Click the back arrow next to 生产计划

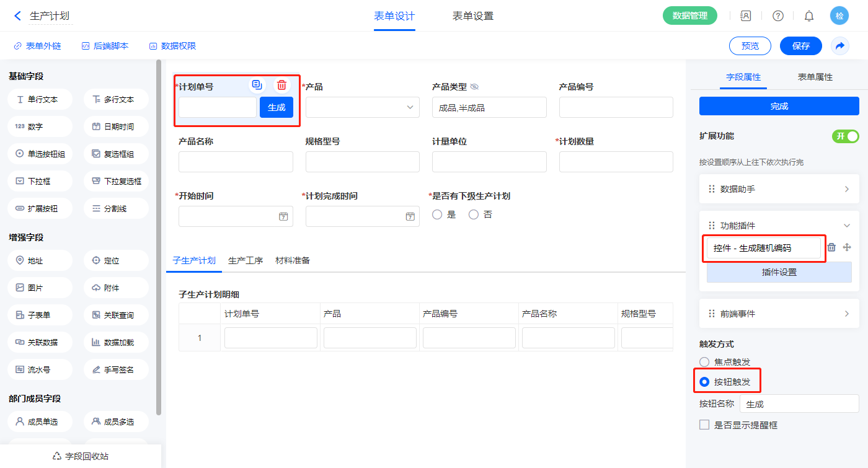point(17,16)
